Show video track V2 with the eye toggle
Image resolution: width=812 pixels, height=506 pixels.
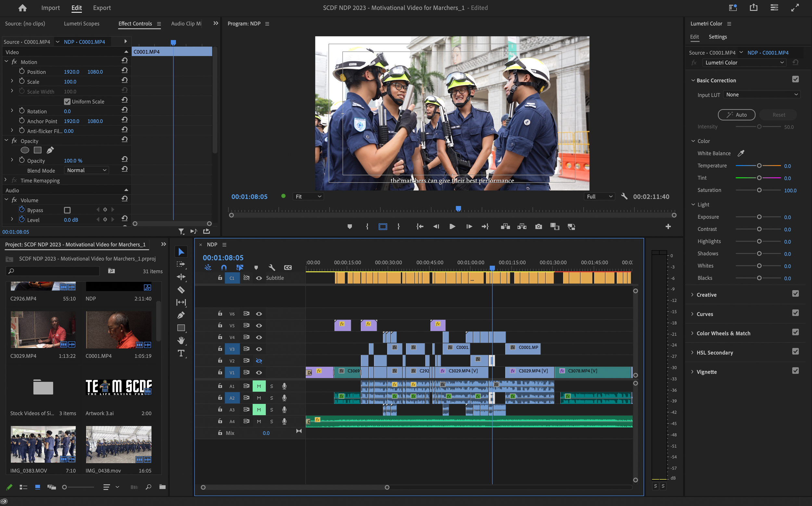[x=259, y=361]
